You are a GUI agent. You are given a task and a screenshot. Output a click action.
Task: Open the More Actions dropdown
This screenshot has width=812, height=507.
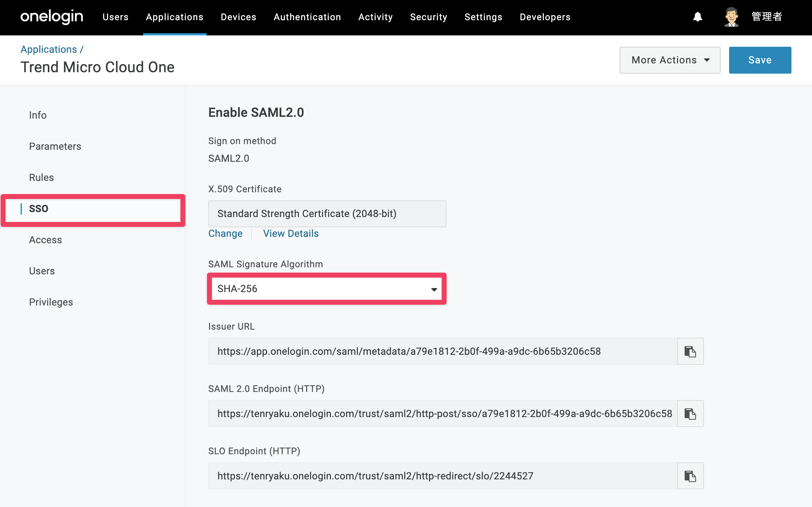[670, 60]
